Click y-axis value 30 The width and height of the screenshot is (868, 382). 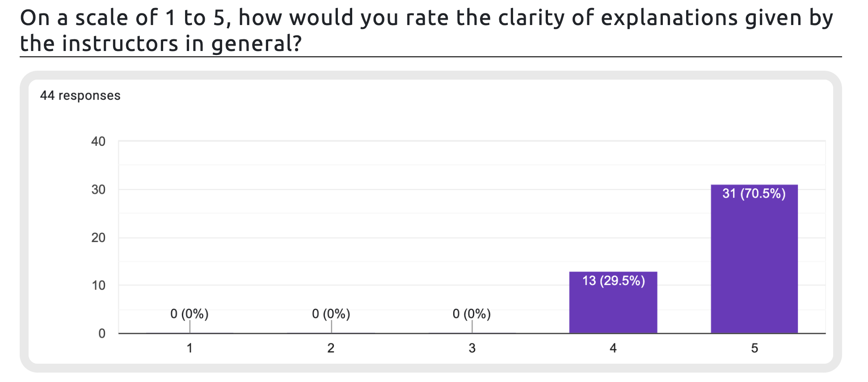(x=98, y=190)
